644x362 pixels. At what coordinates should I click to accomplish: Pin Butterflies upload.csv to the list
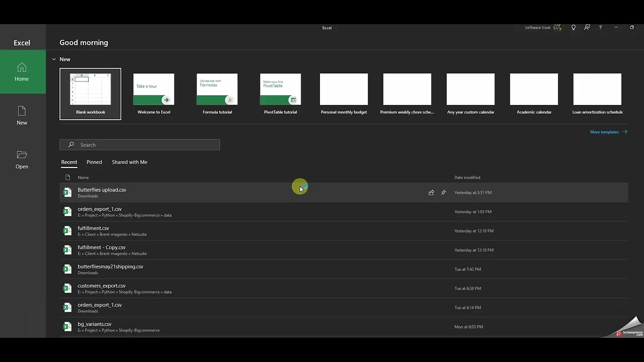(443, 193)
